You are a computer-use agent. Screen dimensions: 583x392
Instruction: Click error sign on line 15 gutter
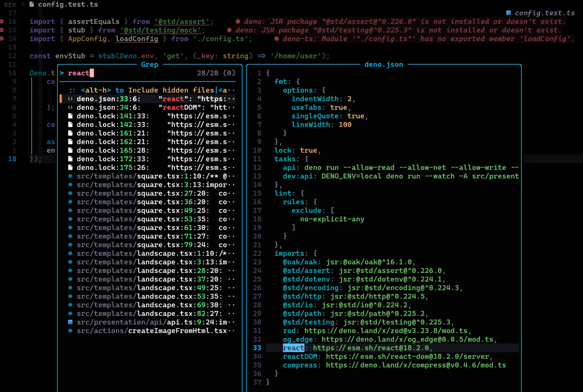click(x=2, y=30)
